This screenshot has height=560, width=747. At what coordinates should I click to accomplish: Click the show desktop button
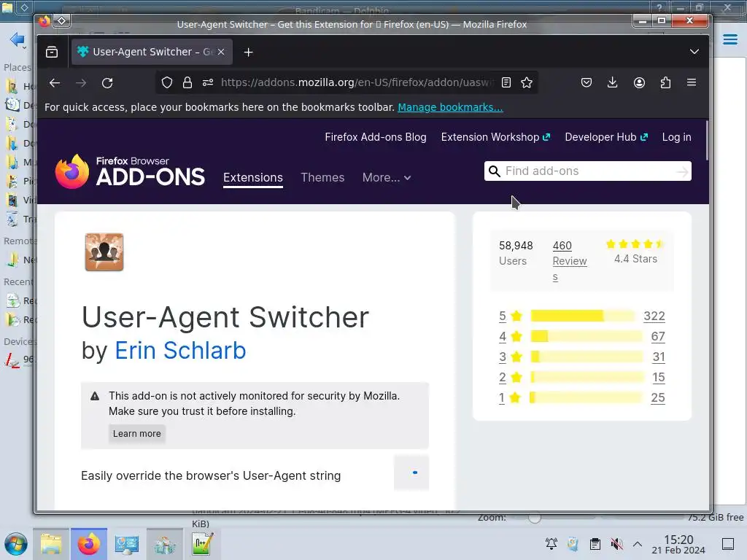[x=728, y=544]
